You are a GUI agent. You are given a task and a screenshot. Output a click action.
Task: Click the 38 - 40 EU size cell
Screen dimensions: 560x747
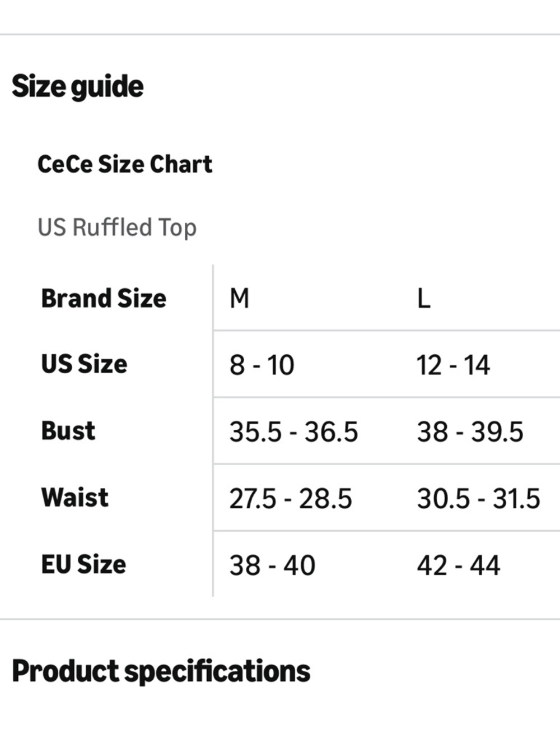tap(272, 565)
